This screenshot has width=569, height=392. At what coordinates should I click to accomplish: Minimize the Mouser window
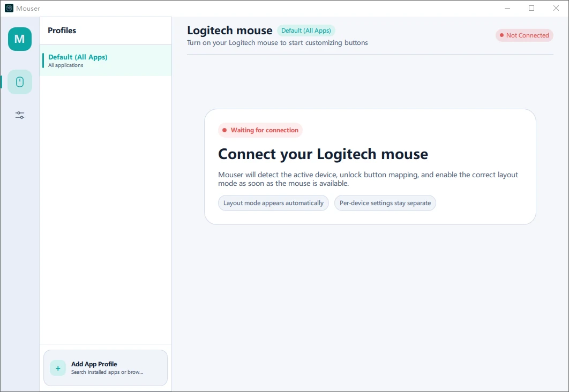tap(506, 8)
